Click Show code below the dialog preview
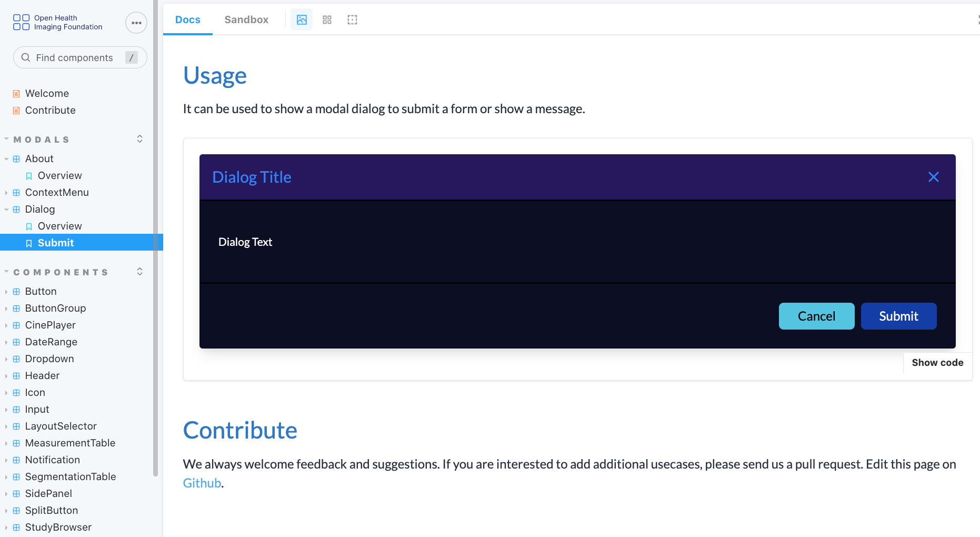The image size is (980, 537). click(937, 362)
